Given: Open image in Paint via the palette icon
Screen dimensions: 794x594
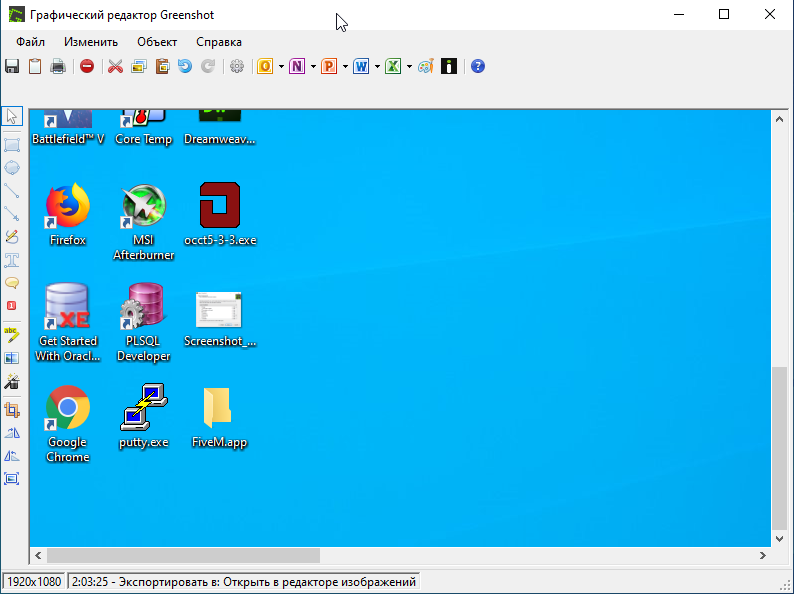Looking at the screenshot, I should pyautogui.click(x=425, y=66).
